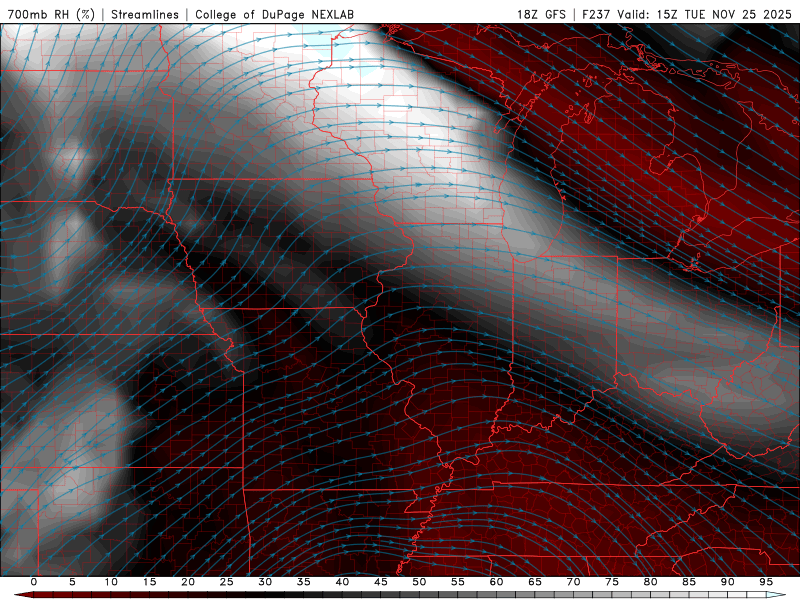Select 'Valid: 15Z TUE NOV 25 2025' text
800x600 pixels.
click(704, 14)
